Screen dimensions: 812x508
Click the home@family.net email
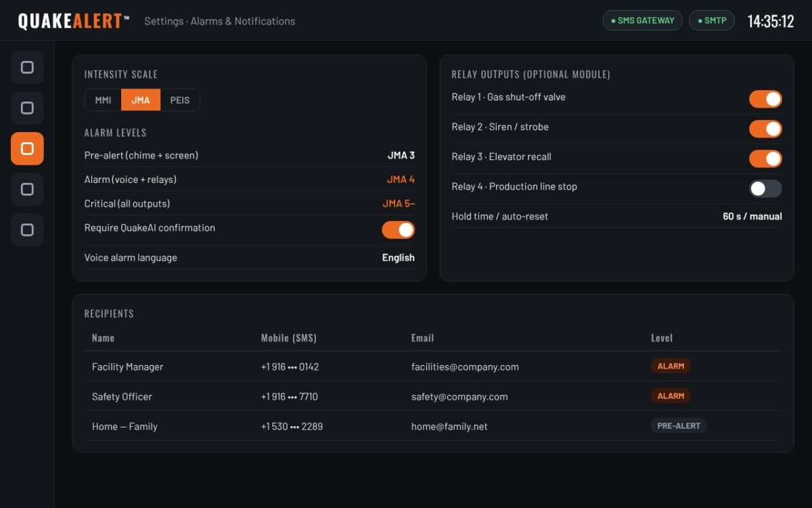pos(449,426)
